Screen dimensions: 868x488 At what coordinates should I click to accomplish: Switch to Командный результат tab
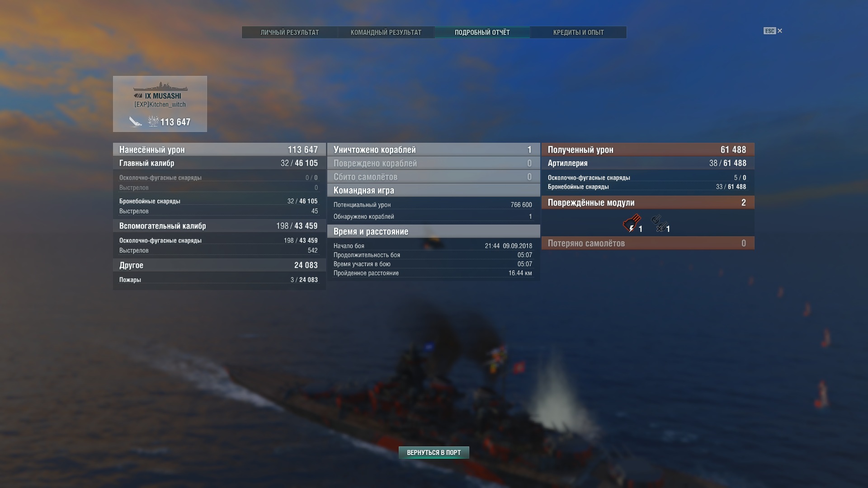tap(386, 33)
